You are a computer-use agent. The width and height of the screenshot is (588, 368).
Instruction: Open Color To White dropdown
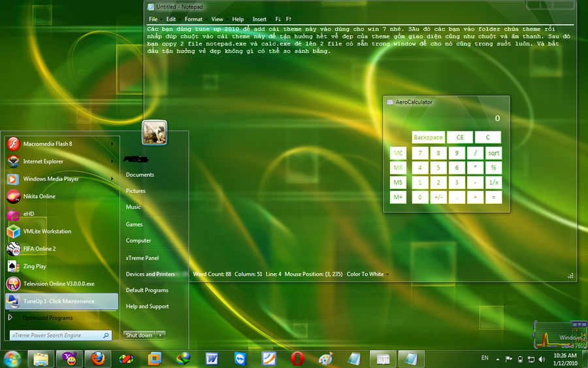(x=367, y=275)
